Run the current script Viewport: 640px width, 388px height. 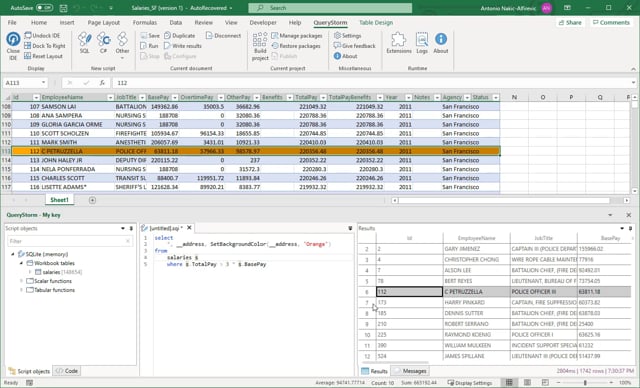tap(149, 46)
